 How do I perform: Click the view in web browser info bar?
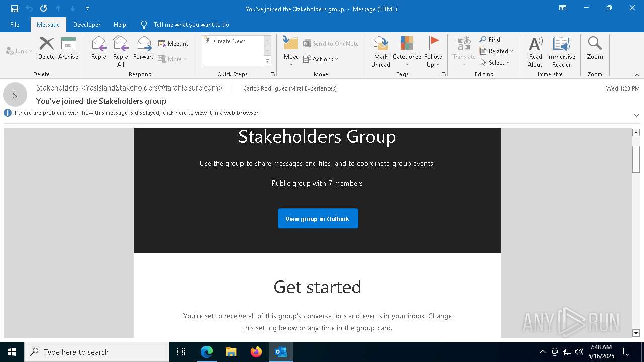click(136, 113)
